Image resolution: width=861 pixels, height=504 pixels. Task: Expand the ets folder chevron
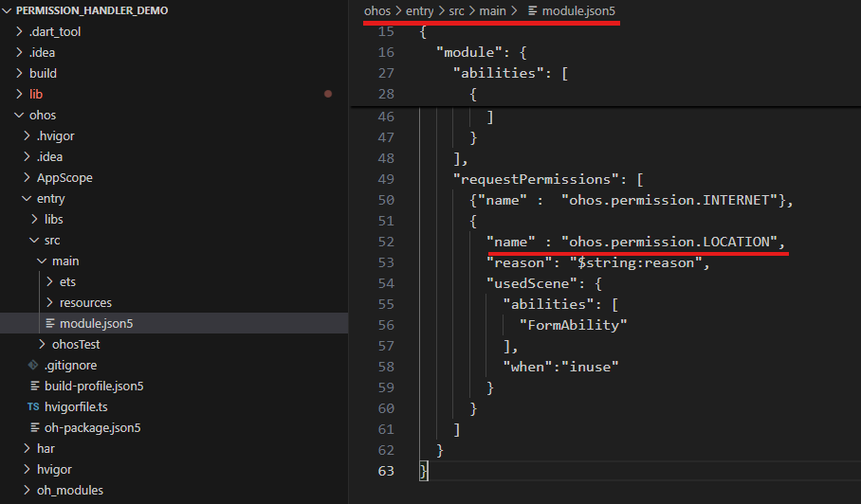[x=50, y=282]
